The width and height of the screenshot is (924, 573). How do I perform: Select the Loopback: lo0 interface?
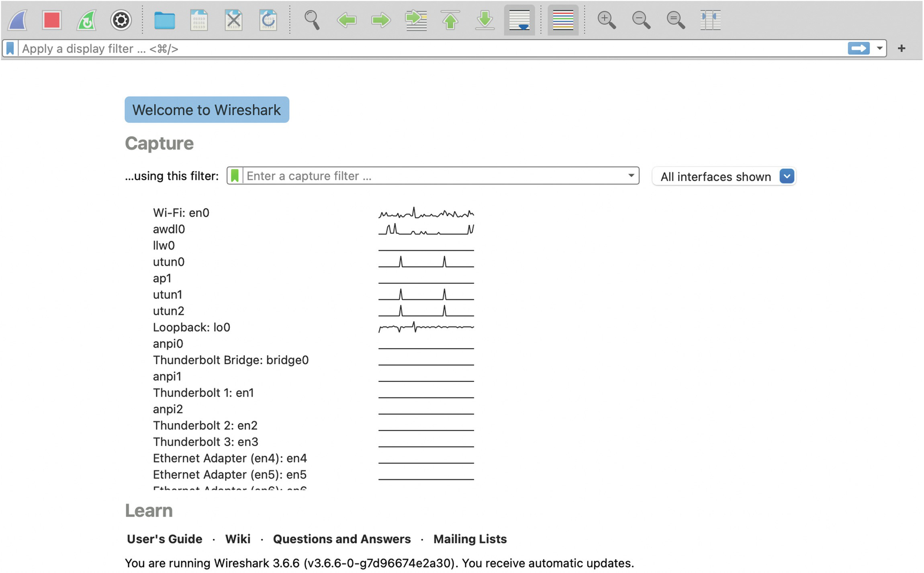coord(191,327)
